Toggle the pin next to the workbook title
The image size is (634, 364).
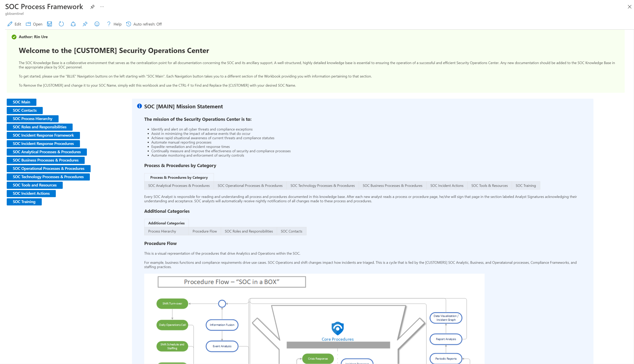click(92, 7)
